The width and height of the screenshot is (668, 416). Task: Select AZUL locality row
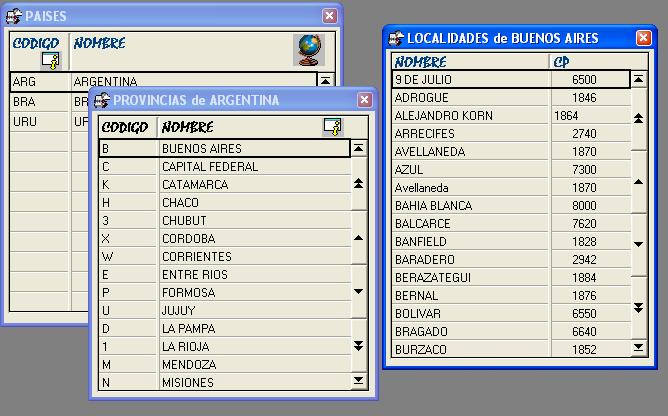tap(511, 170)
